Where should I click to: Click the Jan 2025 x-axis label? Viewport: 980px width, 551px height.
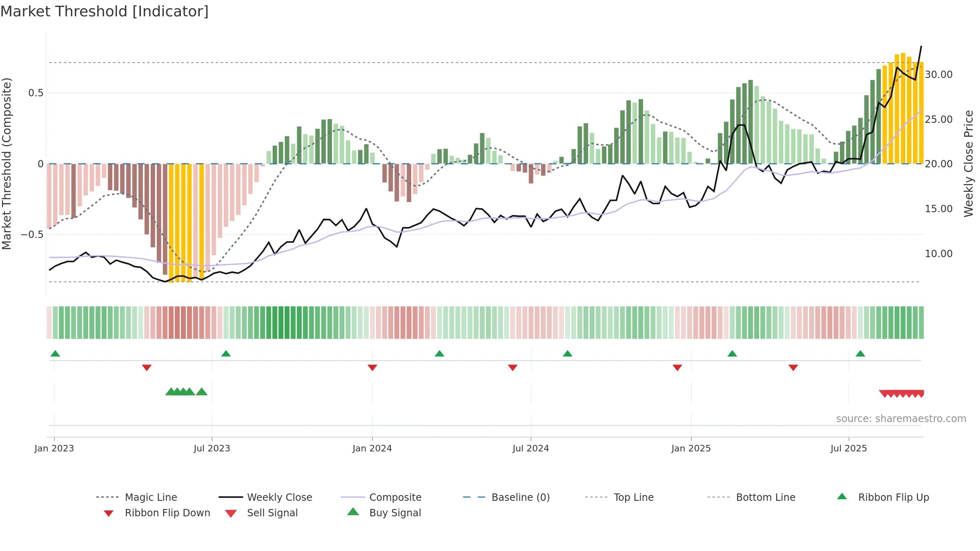tap(691, 448)
